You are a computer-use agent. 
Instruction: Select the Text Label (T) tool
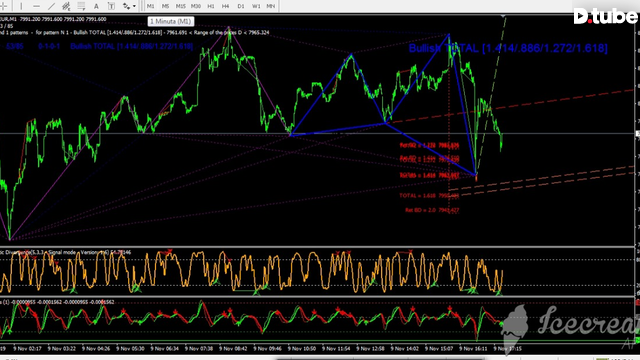[111, 6]
